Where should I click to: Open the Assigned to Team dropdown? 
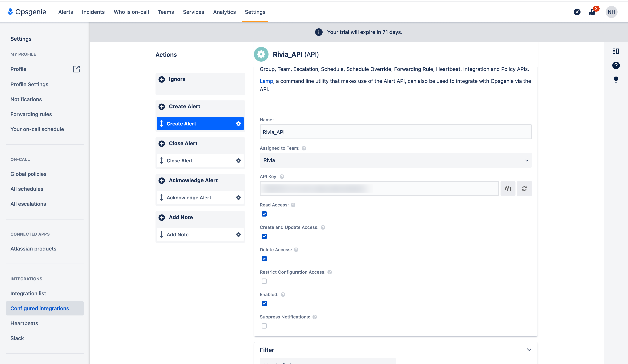(395, 160)
